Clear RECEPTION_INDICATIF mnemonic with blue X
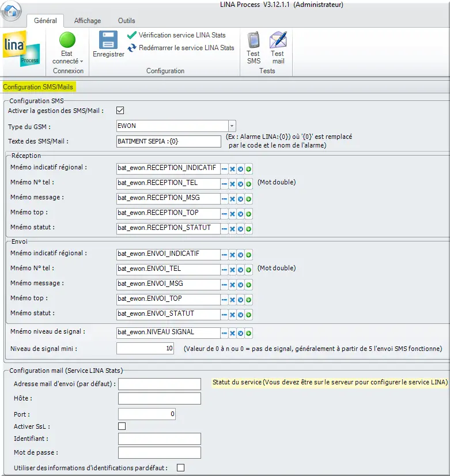The width and height of the screenshot is (450, 476). pyautogui.click(x=232, y=169)
